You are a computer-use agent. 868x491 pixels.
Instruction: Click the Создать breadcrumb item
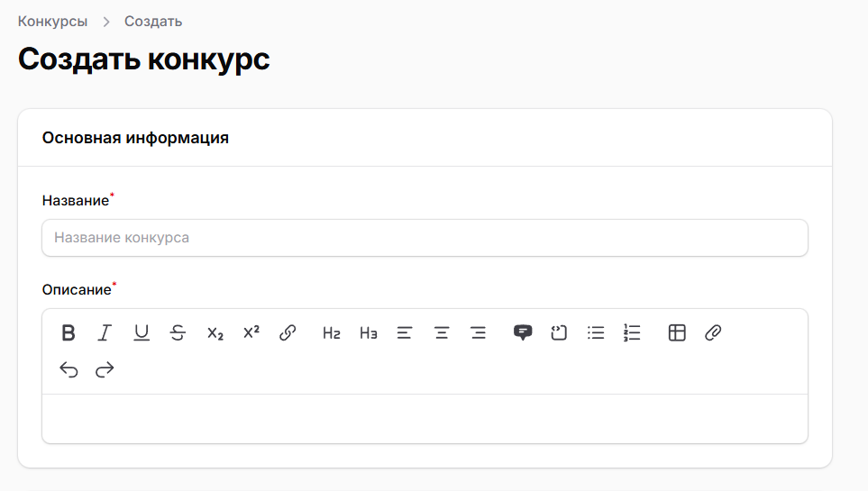click(153, 21)
